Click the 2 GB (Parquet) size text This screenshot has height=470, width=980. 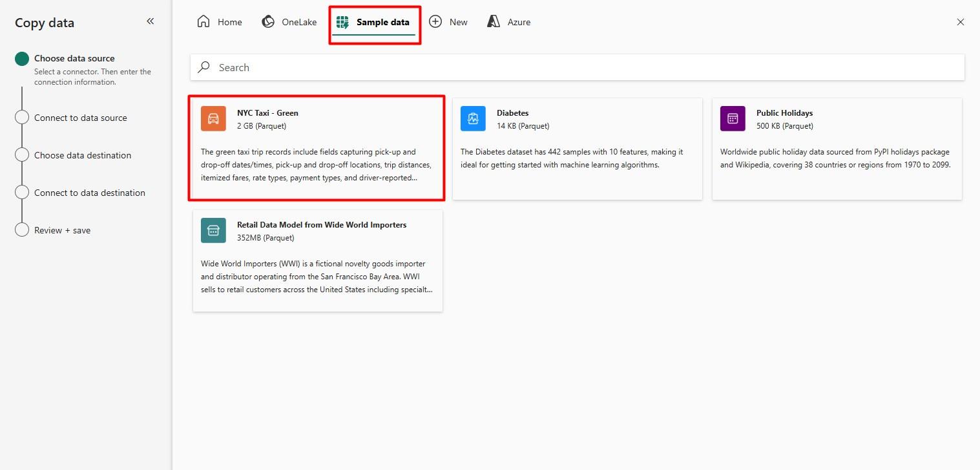click(x=262, y=126)
